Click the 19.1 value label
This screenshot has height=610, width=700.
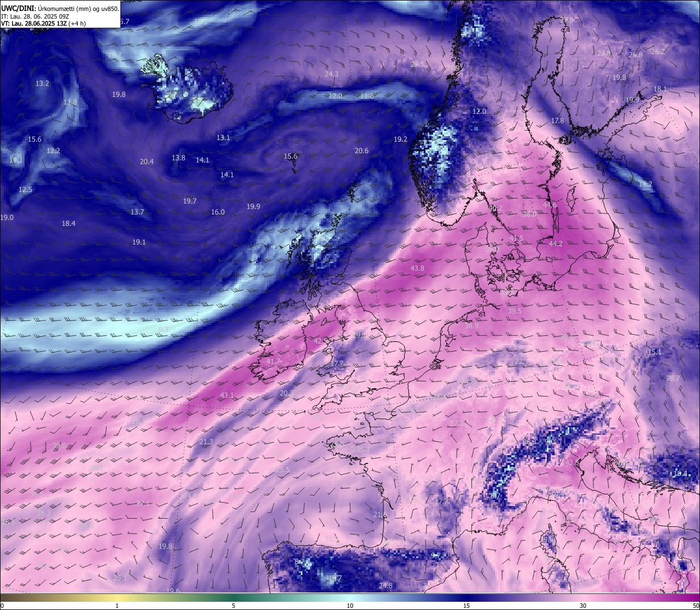pyautogui.click(x=139, y=242)
